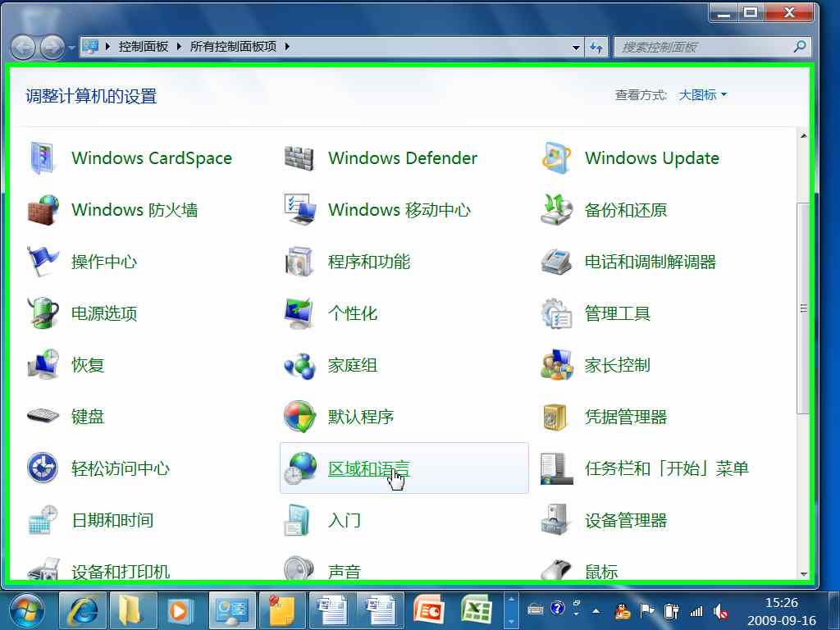Open 键盘 keyboard settings
The image size is (840, 630).
[x=66, y=416]
